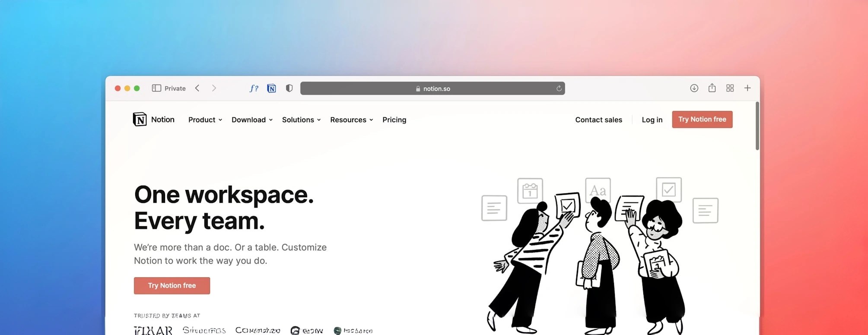The height and width of the screenshot is (335, 868).
Task: Open the Notion Web Clipper extension icon
Action: click(271, 88)
